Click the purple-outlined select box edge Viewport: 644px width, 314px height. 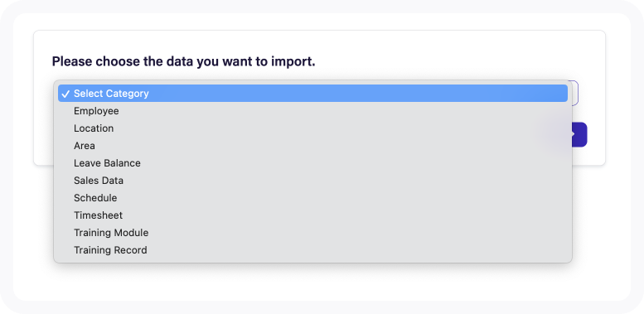tap(575, 93)
